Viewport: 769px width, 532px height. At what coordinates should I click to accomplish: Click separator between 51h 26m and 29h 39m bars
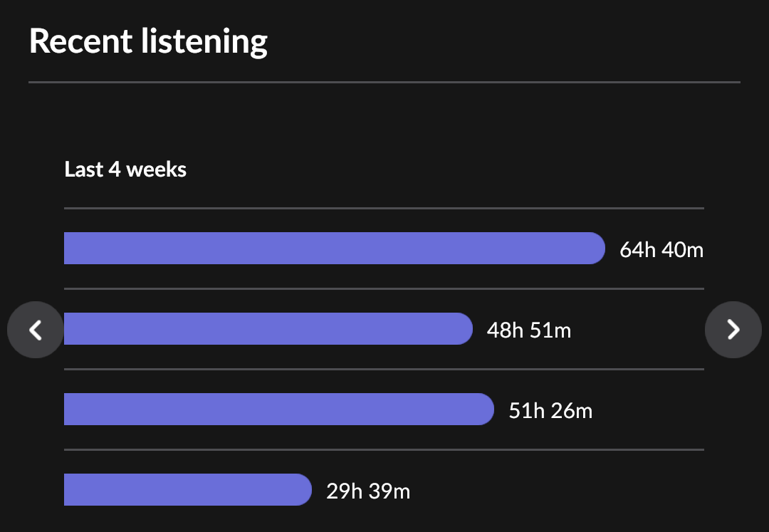click(x=384, y=450)
